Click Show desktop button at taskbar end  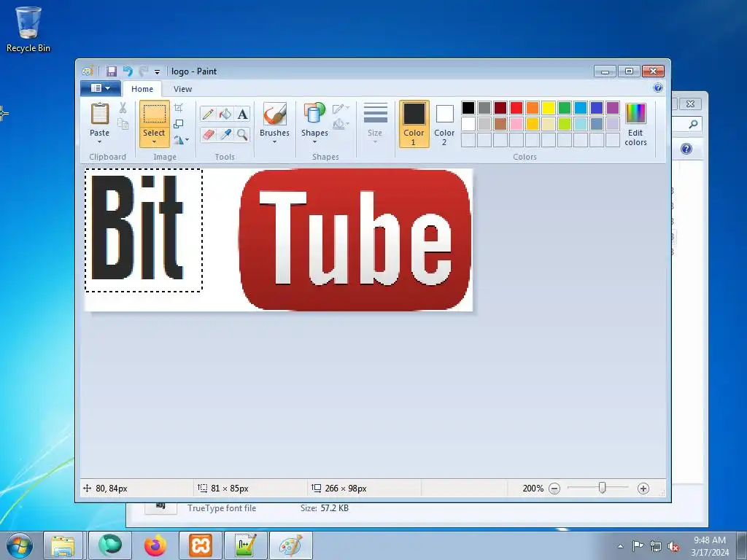click(742, 545)
